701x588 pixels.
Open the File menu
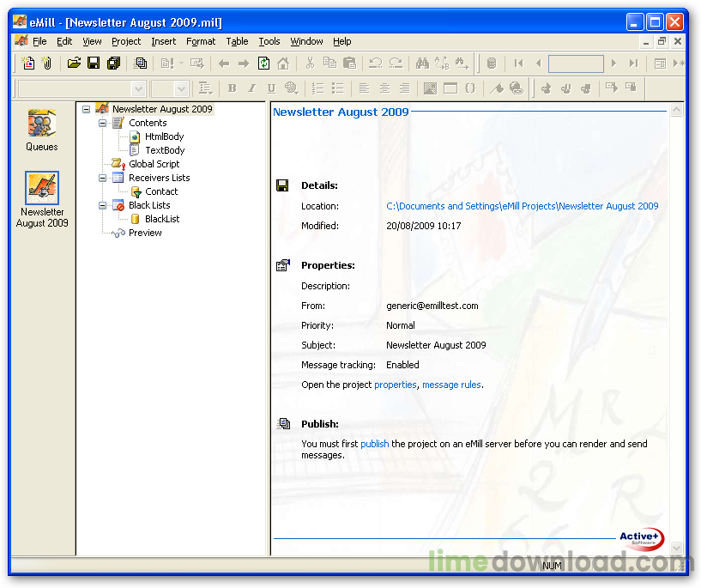pyautogui.click(x=39, y=41)
